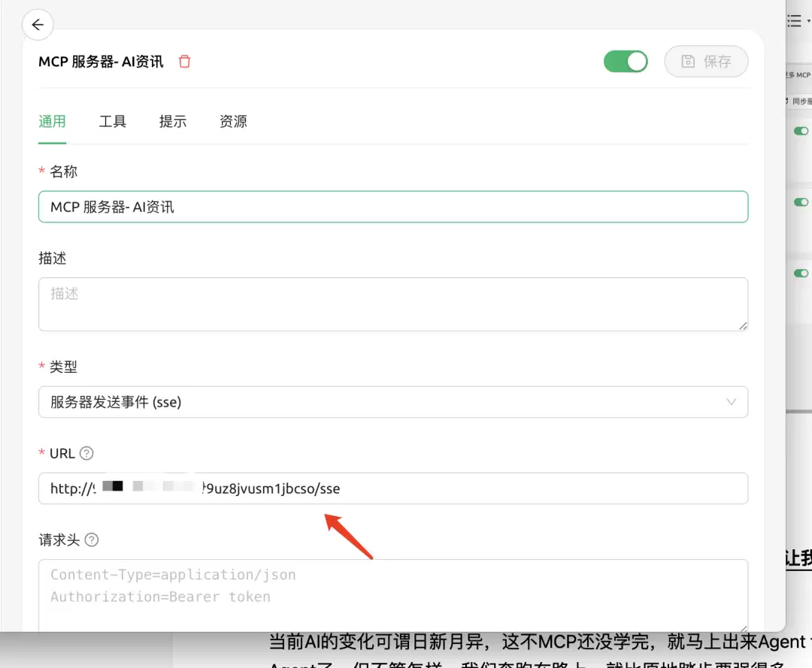Toggle the first server switch in background list
812x668 pixels.
pyautogui.click(x=801, y=131)
